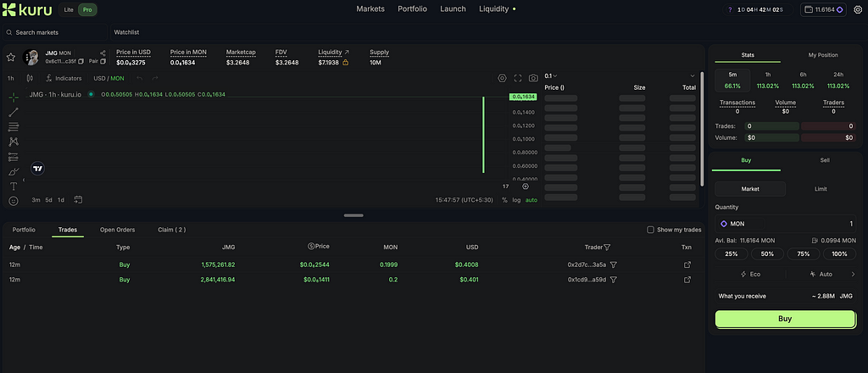
Task: Copy the Pair address
Action: 103,61
